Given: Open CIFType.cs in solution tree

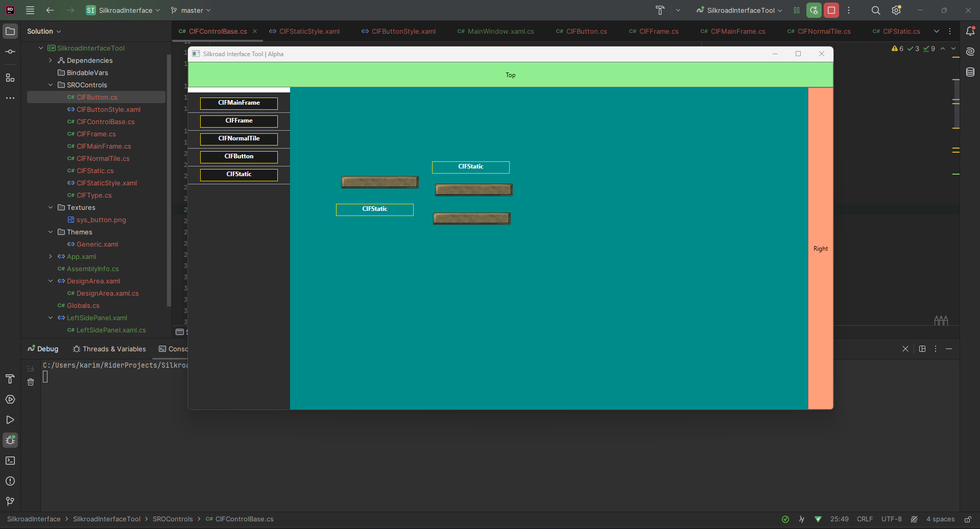Looking at the screenshot, I should 94,195.
